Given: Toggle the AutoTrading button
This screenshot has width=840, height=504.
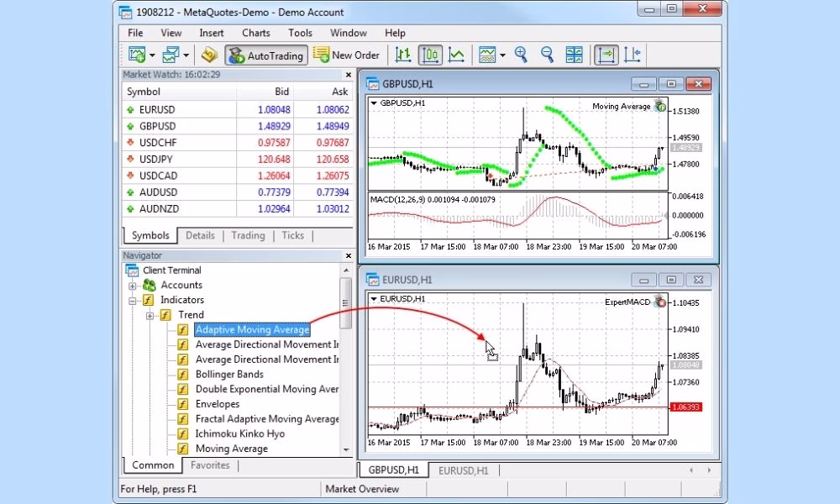Looking at the screenshot, I should coord(265,55).
